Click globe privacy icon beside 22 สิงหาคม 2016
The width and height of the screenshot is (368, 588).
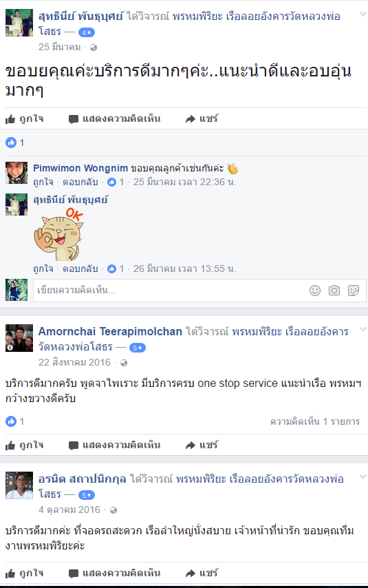tap(124, 363)
